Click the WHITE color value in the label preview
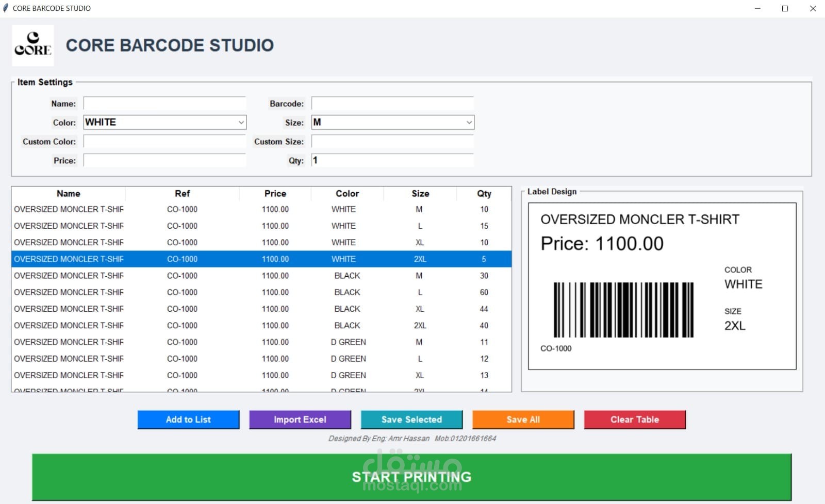Viewport: 825px width, 504px height. point(744,284)
